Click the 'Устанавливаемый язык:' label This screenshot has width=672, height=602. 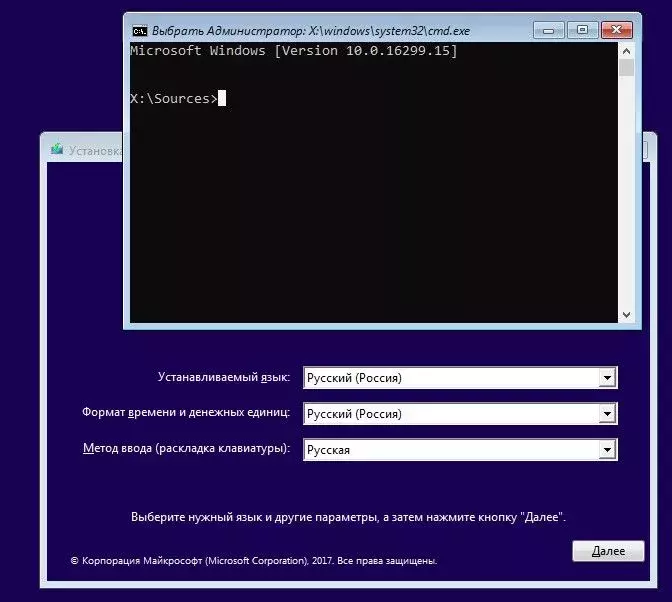pyautogui.click(x=224, y=377)
